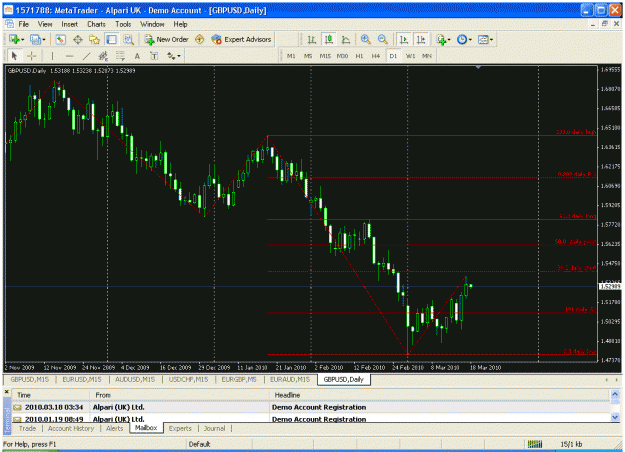The image size is (625, 452).
Task: Toggle the Expert Advisors button
Action: pos(241,39)
